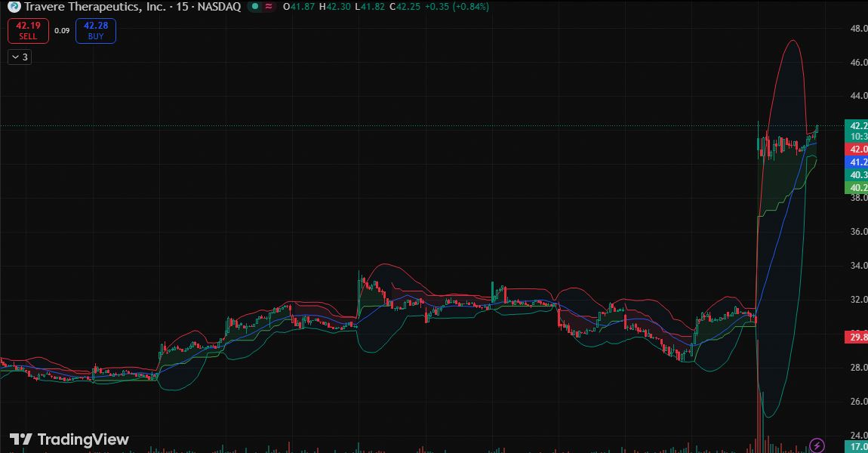Click the 46.0 price scale tick

(x=859, y=63)
